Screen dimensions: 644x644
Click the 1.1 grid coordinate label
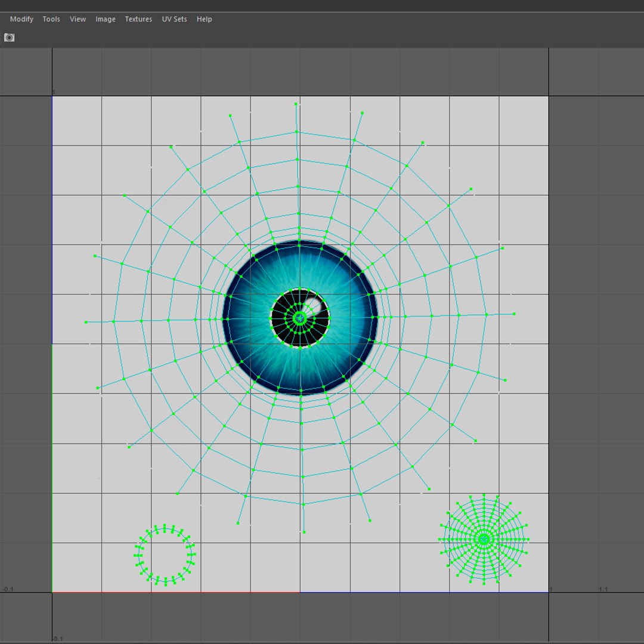point(603,589)
